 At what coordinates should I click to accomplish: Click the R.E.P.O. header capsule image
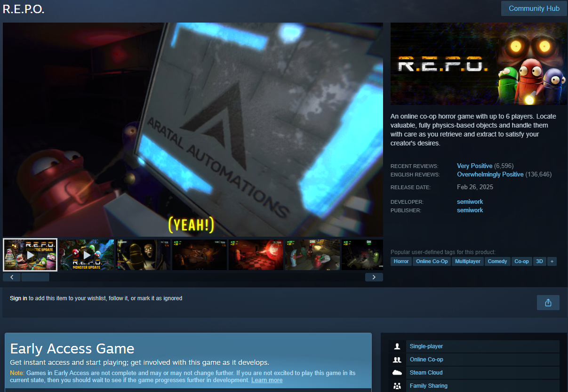pyautogui.click(x=479, y=64)
